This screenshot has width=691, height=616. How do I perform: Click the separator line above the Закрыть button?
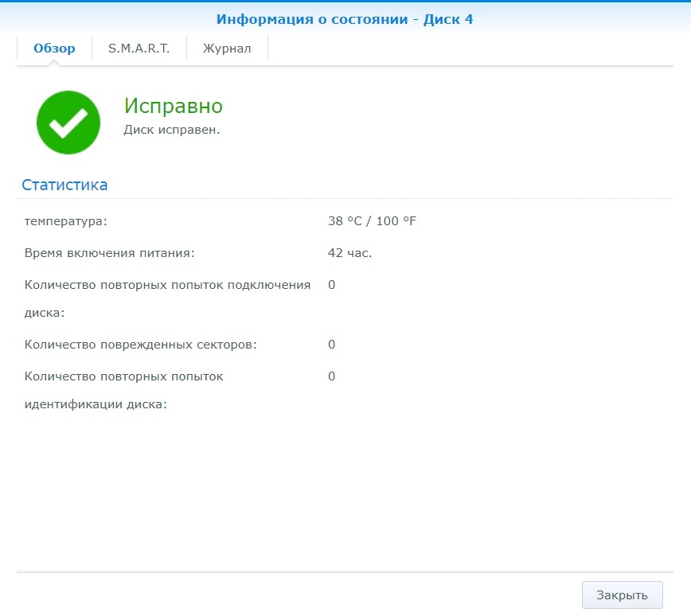pyautogui.click(x=345, y=572)
